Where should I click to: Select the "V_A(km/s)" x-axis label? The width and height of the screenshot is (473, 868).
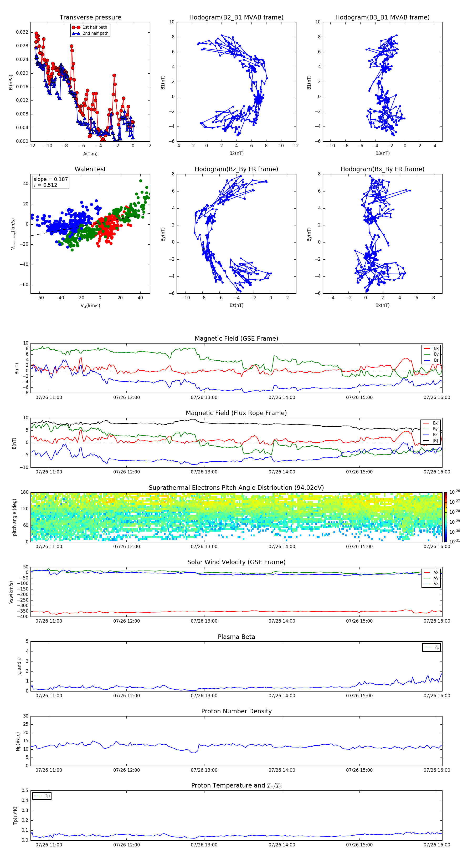[x=90, y=306]
